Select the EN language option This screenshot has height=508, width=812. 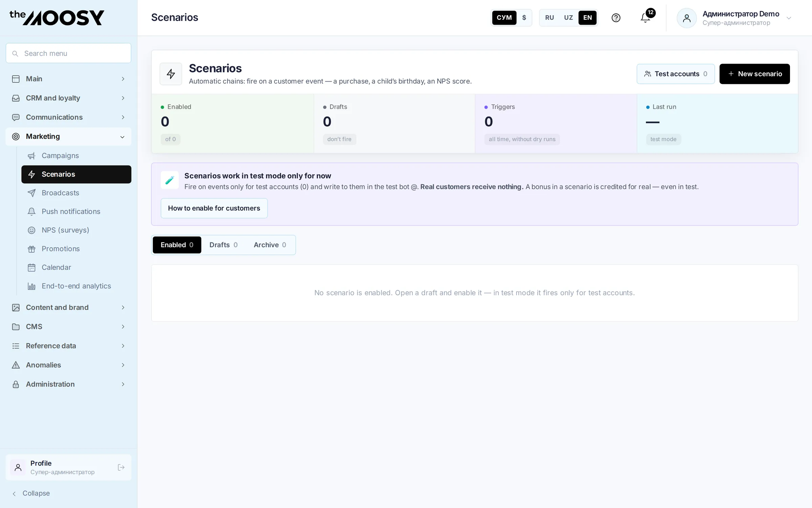(x=588, y=18)
